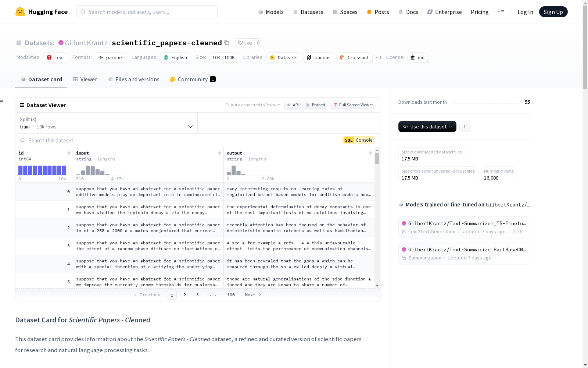Screen dimensions: 588x368
Task: Open the Full Screen Viewer
Action: coord(353,105)
